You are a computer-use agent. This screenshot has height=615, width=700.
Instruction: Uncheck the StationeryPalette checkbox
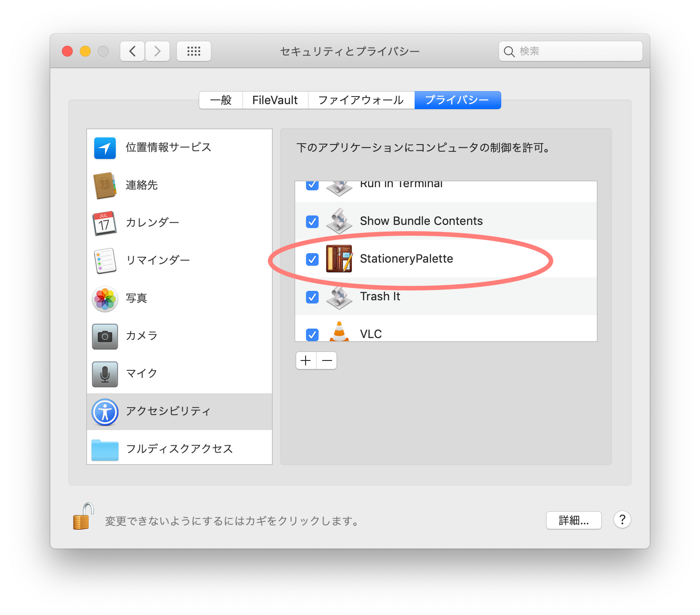tap(312, 259)
